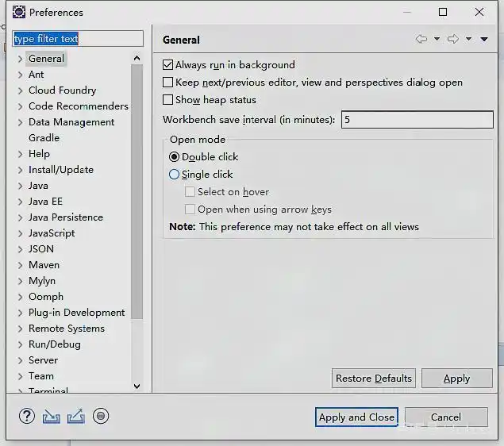Uncheck Always run in background
Screen dimensions: 504x446
click(168, 65)
